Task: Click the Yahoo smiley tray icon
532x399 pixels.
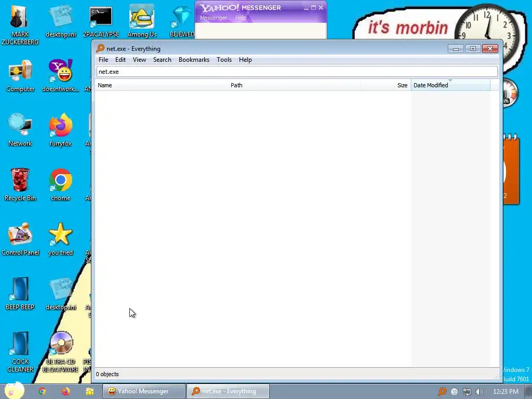Action: [x=454, y=392]
